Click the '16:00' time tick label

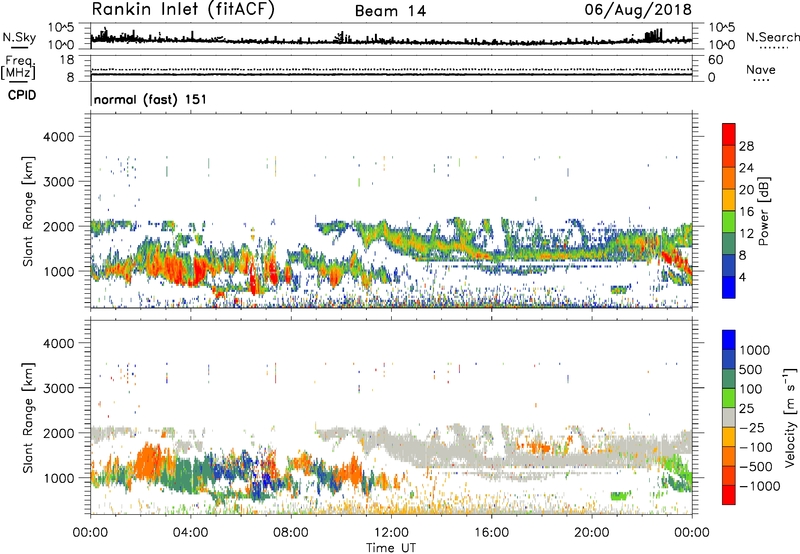491,533
